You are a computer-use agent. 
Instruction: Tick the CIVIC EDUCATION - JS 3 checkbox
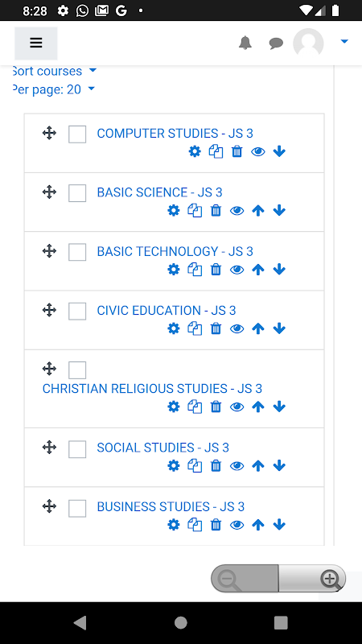pyautogui.click(x=77, y=312)
